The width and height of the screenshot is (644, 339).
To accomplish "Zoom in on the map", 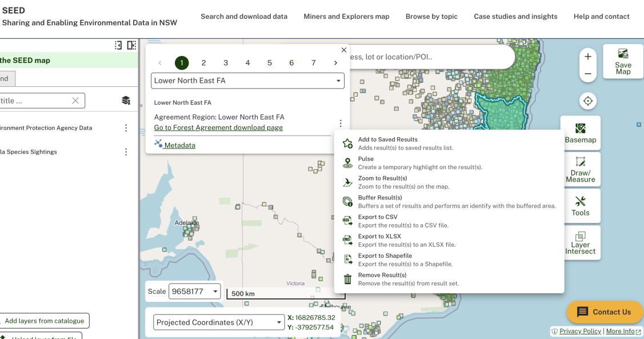I will pyautogui.click(x=588, y=57).
